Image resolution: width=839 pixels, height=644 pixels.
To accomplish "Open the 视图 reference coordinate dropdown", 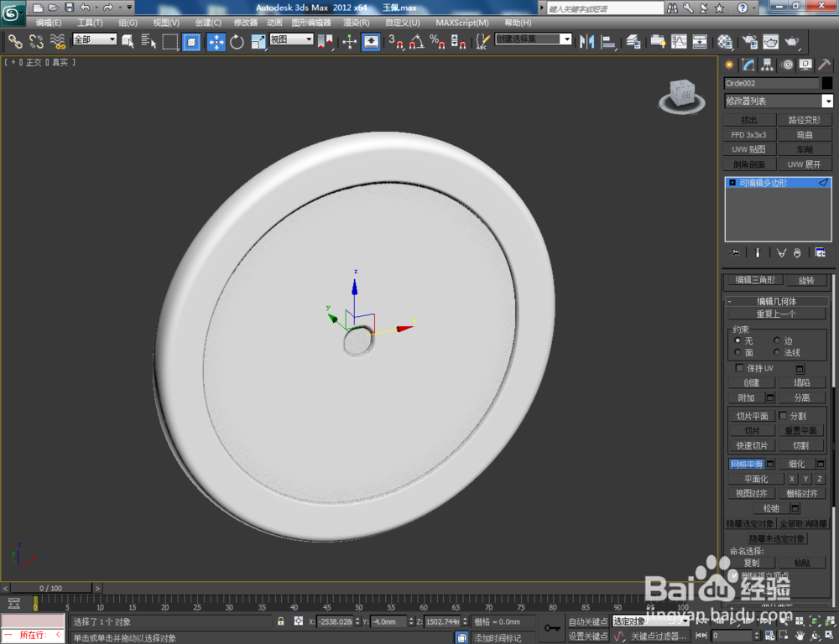I will click(292, 39).
